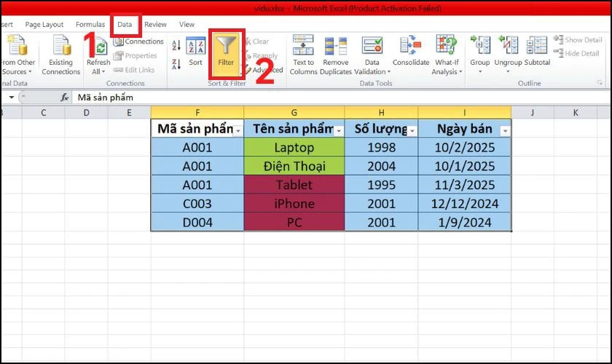Select the PC cell
Viewport: 612px width, 364px height.
[x=294, y=222]
